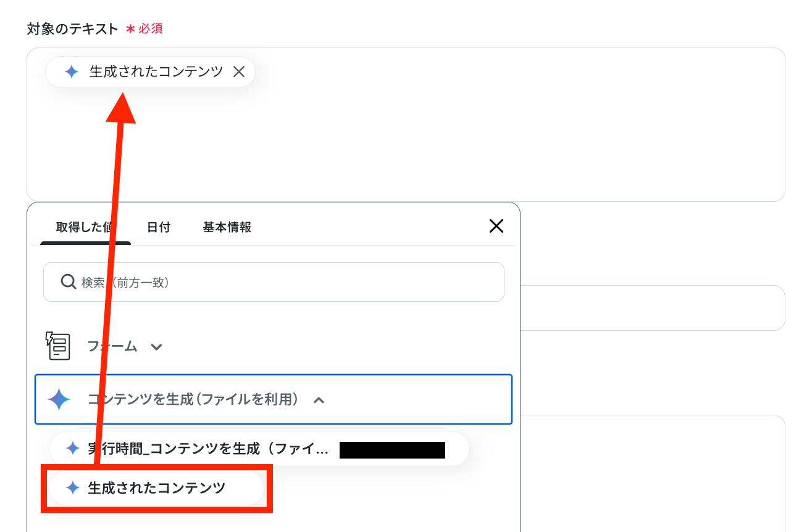The width and height of the screenshot is (799, 532).
Task: Select the 取得した値 tab
Action: (x=85, y=227)
